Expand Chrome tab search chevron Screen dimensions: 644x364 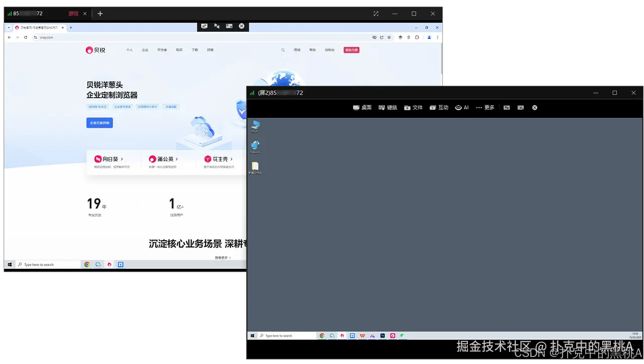pyautogui.click(x=9, y=28)
